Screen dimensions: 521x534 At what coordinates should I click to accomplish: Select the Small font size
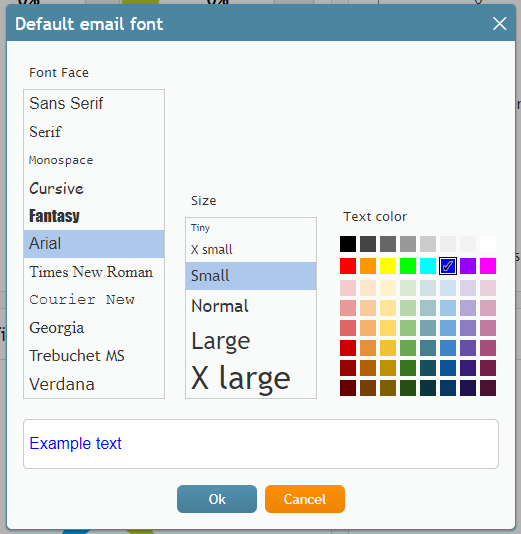click(x=251, y=276)
